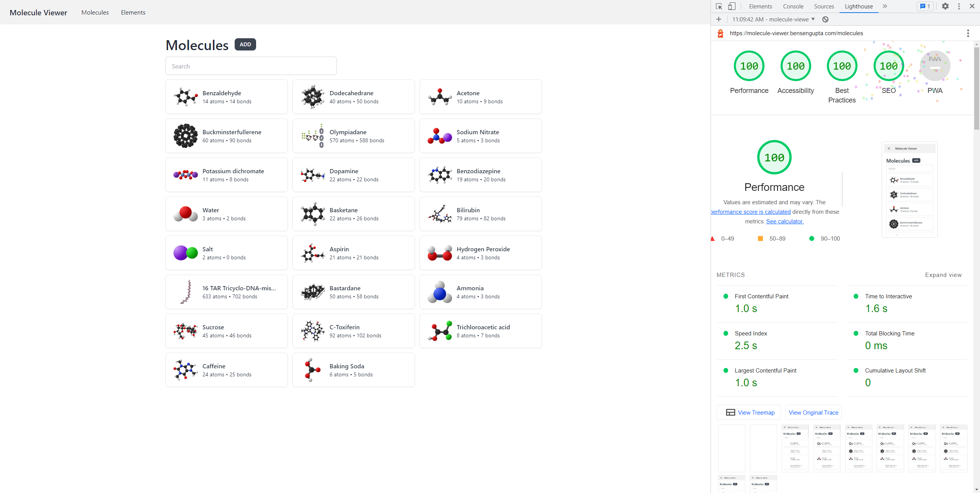Click the new report plus icon

point(719,20)
